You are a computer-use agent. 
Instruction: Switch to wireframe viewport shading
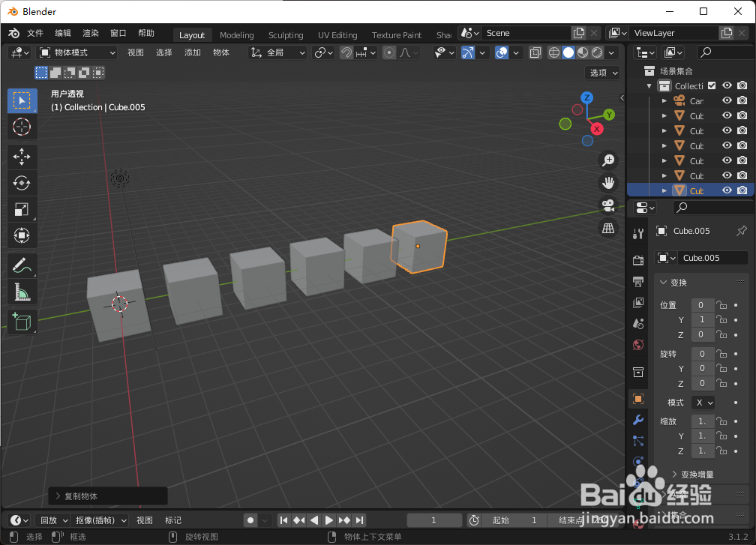[x=554, y=52]
